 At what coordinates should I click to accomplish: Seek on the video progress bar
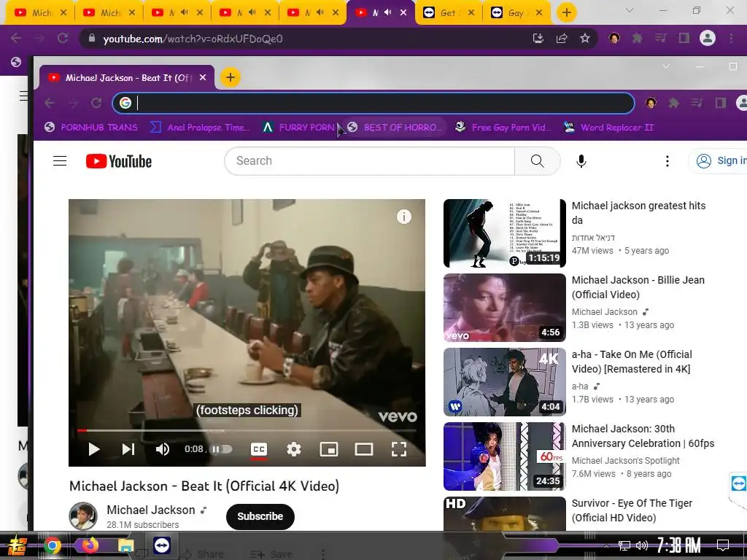[x=247, y=430]
